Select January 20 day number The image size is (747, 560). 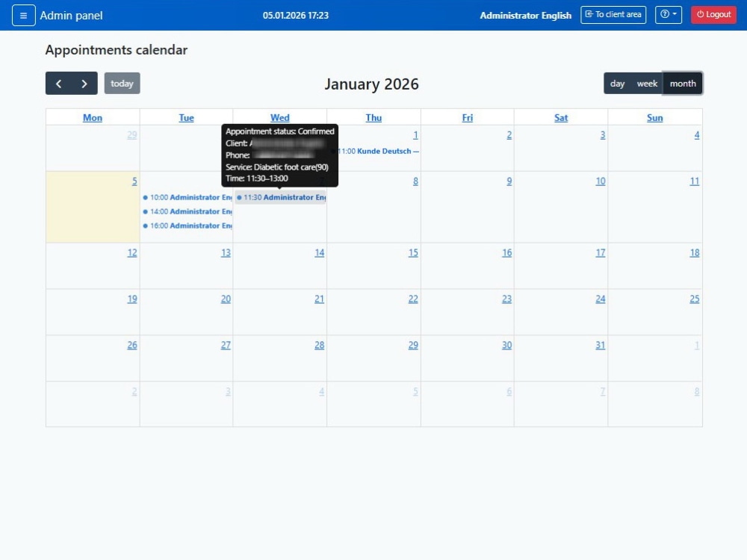tap(226, 299)
